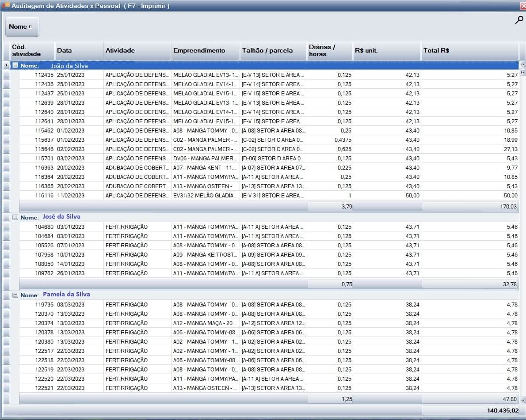Click the magnifying glass search icon
Image resolution: width=526 pixels, height=420 pixels.
point(519,20)
